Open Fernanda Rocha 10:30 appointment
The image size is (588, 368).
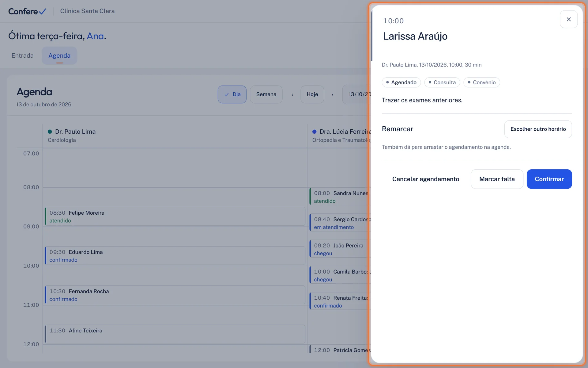(175, 295)
